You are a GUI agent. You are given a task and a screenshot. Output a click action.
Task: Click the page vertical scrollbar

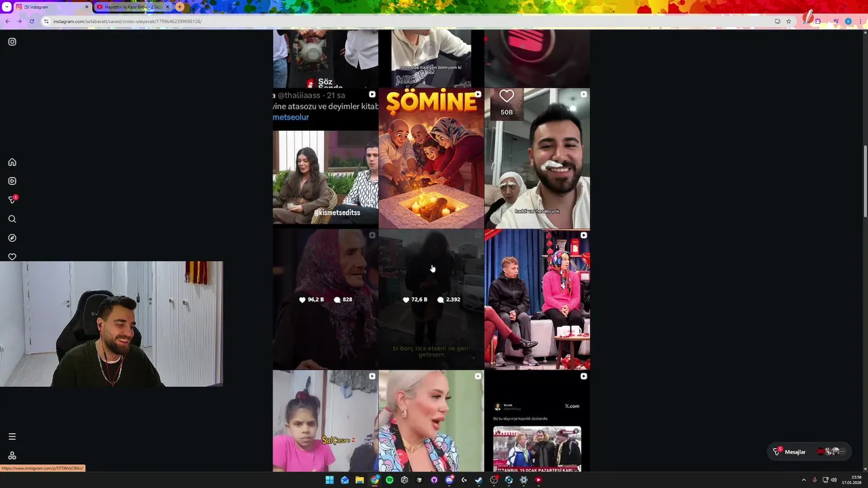[865, 183]
